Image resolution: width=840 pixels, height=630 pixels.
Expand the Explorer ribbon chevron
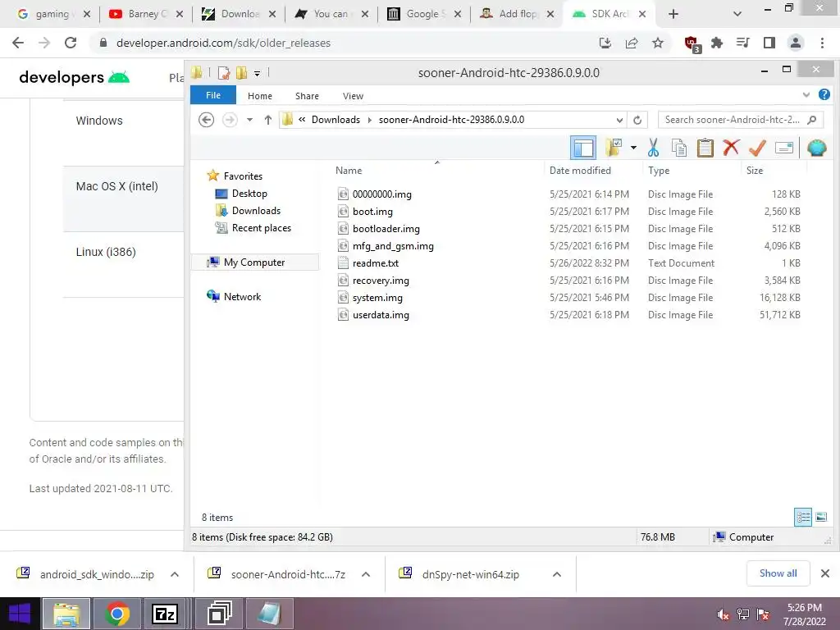click(x=806, y=95)
